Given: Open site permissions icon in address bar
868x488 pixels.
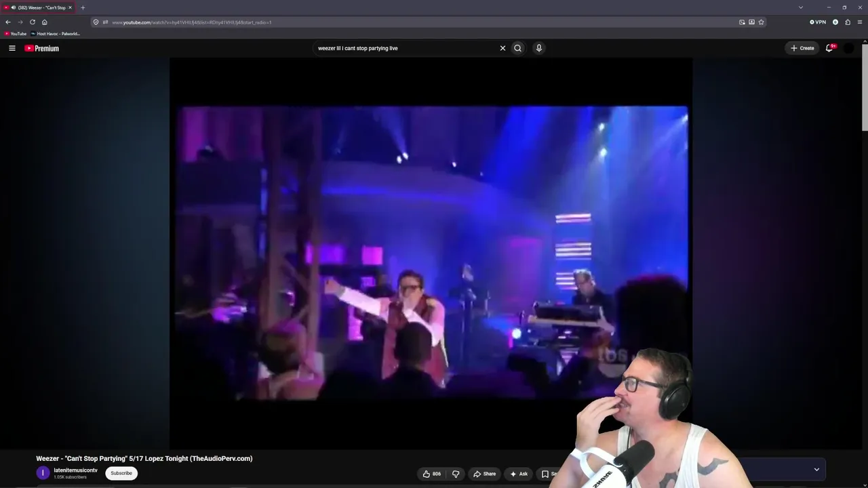Looking at the screenshot, I should (105, 22).
